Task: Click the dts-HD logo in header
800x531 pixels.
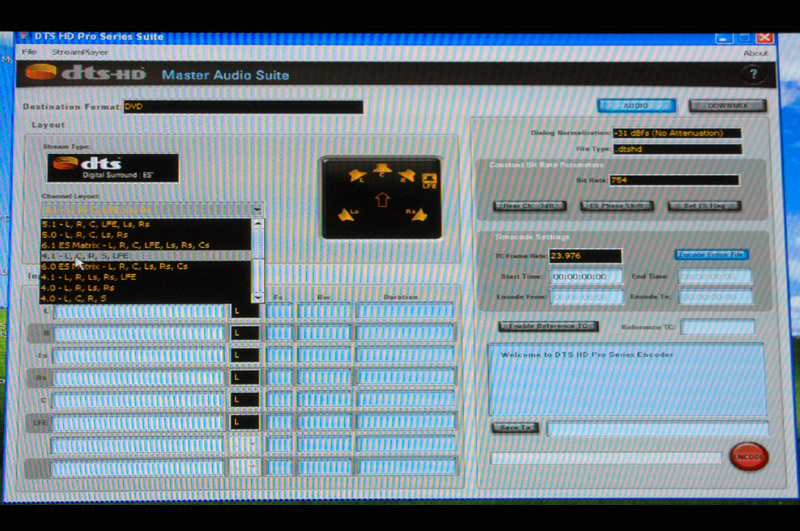Action: (x=86, y=73)
